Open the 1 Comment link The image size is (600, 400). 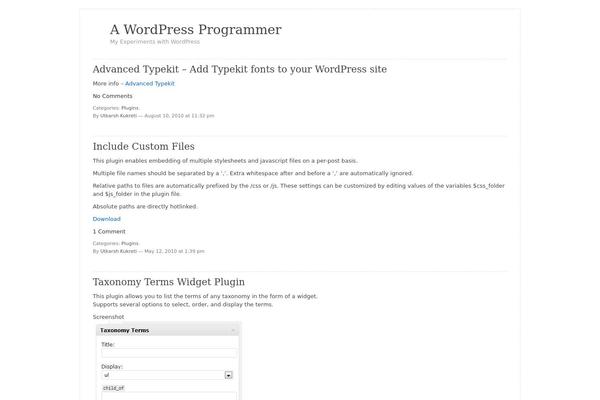(x=109, y=232)
